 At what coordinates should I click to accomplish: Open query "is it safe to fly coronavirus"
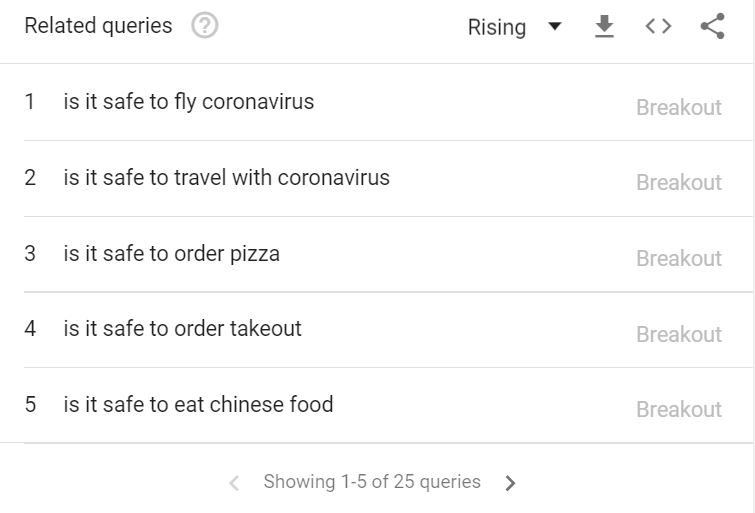click(189, 102)
